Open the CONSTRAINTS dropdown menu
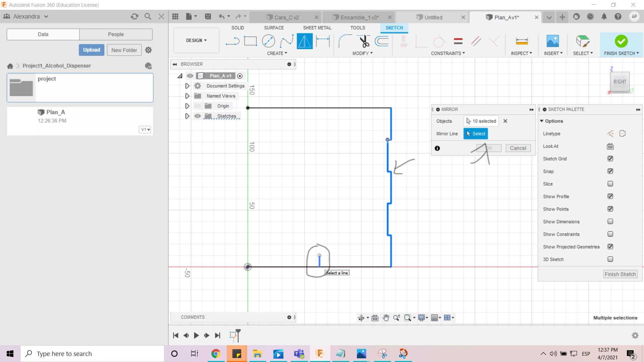Viewport: 644px width, 362px height. coord(448,53)
